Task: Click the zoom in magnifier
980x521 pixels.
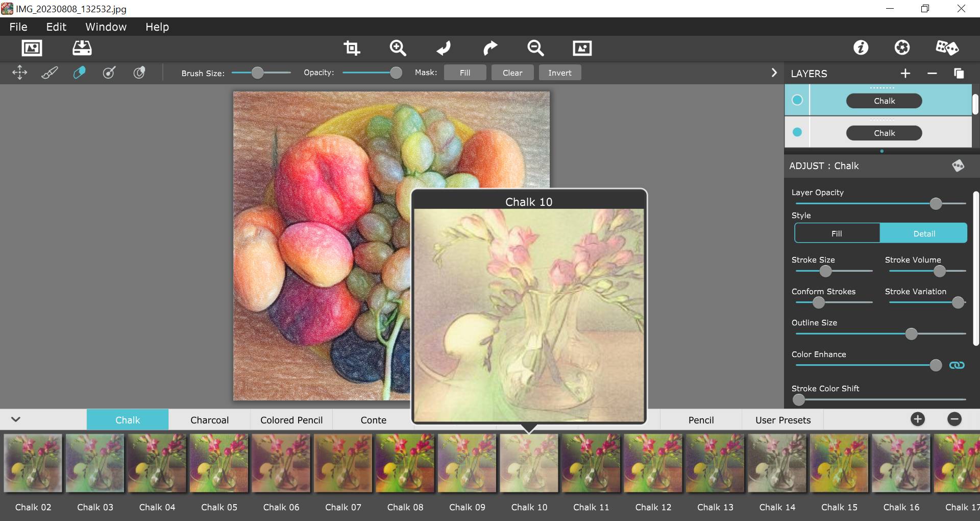Action: pos(398,48)
